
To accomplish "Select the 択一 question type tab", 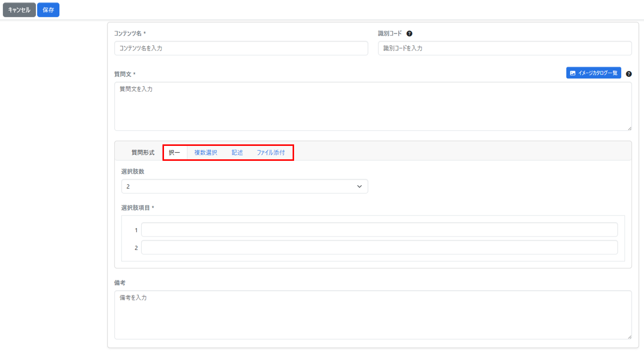I will click(x=174, y=153).
